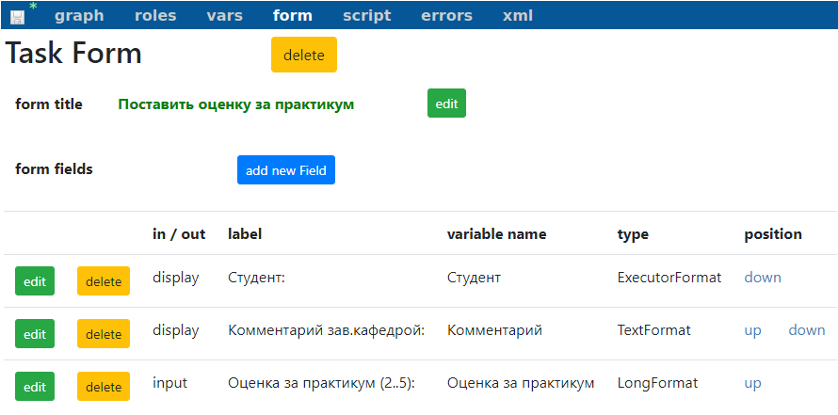Click the save floppy disk icon
The height and width of the screenshot is (415, 838).
click(x=17, y=17)
